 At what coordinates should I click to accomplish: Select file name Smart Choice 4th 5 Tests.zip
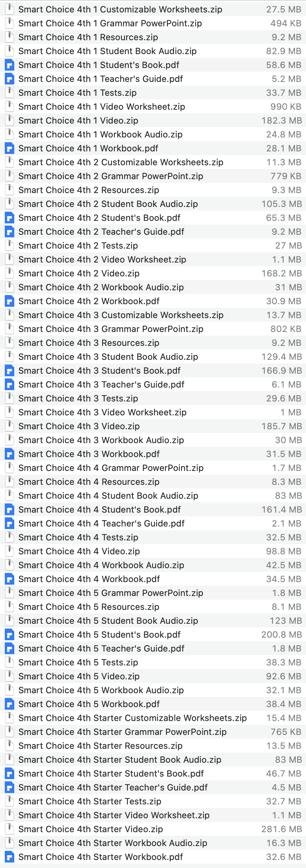click(x=78, y=663)
